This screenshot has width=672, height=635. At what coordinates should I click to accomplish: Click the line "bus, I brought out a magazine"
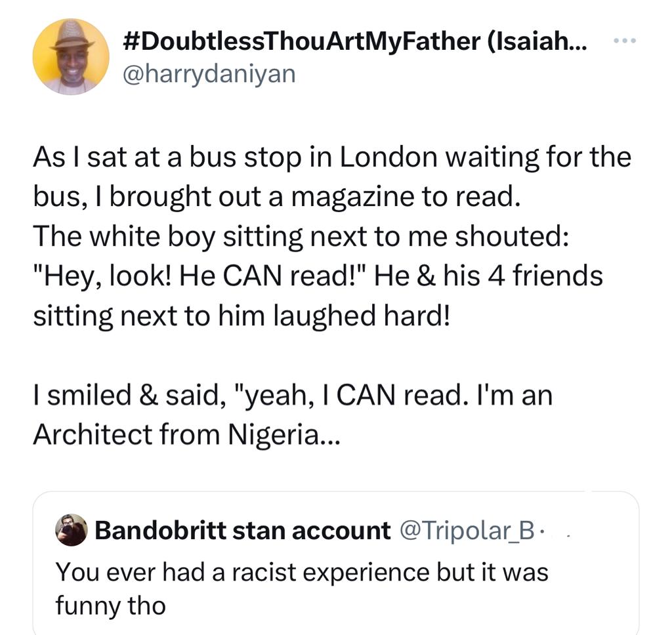click(277, 197)
